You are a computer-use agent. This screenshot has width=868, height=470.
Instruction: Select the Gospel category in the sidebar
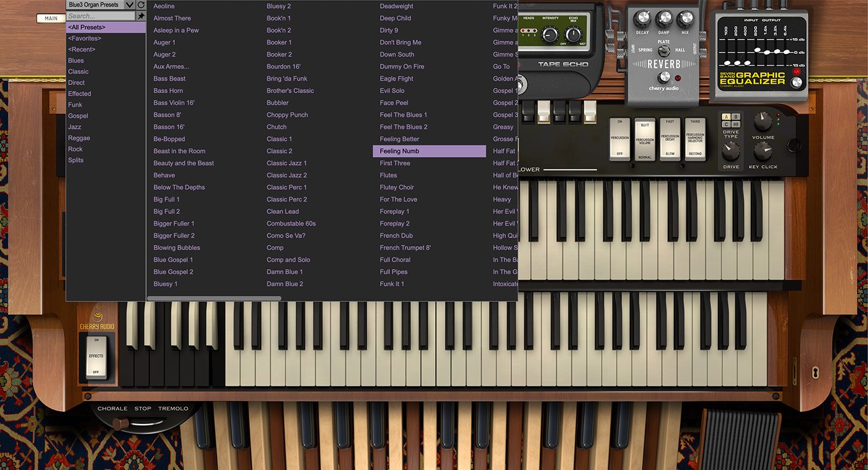point(79,115)
